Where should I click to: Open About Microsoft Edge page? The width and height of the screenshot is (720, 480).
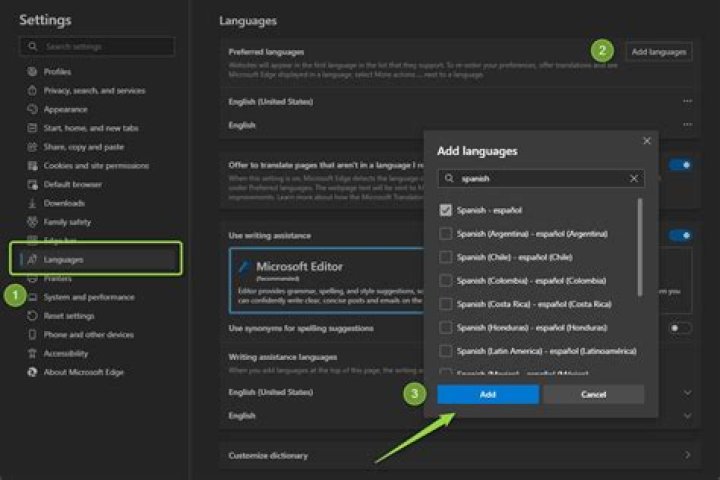pos(84,373)
